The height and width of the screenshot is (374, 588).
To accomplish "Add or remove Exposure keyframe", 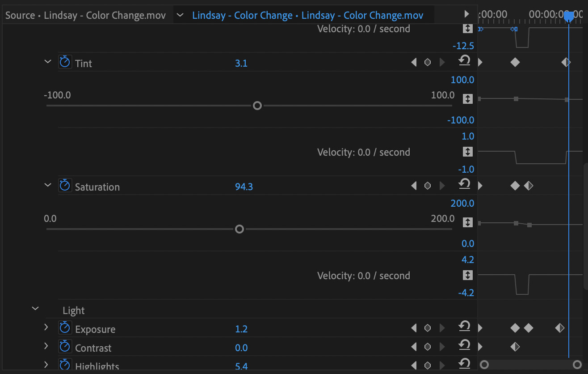I will tap(427, 328).
